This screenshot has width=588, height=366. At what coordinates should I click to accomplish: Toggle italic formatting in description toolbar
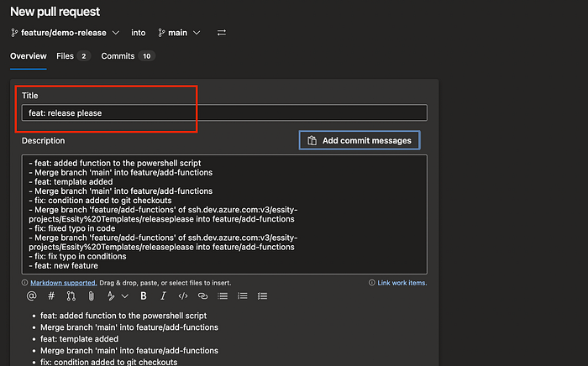[163, 296]
